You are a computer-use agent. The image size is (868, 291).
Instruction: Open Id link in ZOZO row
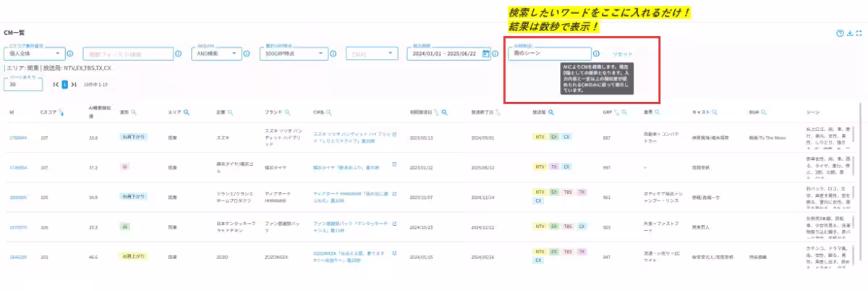tap(18, 256)
